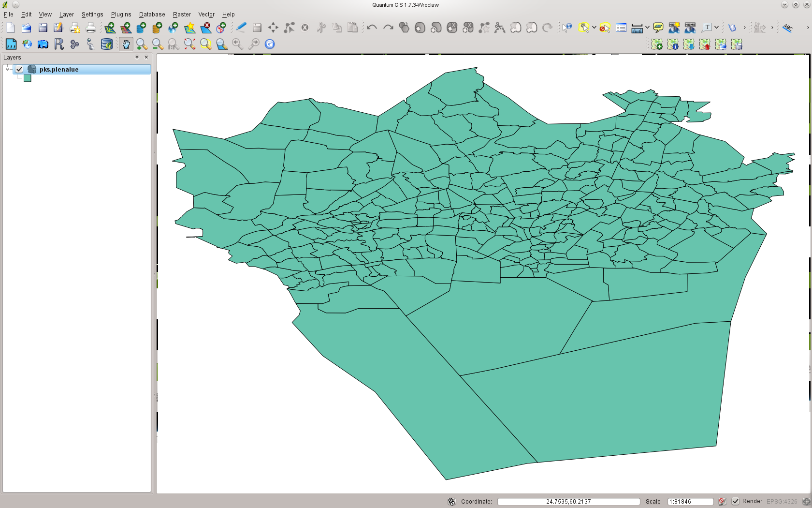
Task: Open the R-labelled plugin icon
Action: click(x=59, y=44)
